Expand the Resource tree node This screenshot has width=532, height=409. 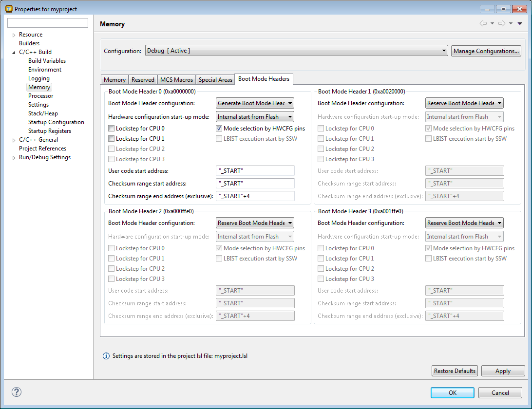pyautogui.click(x=14, y=35)
